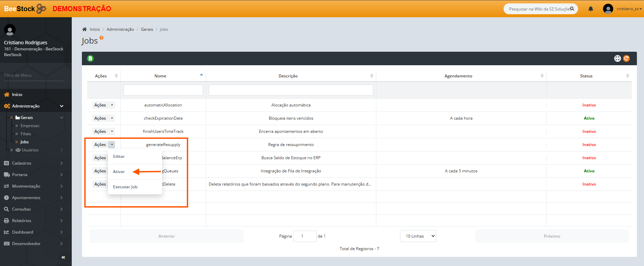This screenshot has height=266, width=644.
Task: Click the green Excel export icon
Action: [x=90, y=58]
